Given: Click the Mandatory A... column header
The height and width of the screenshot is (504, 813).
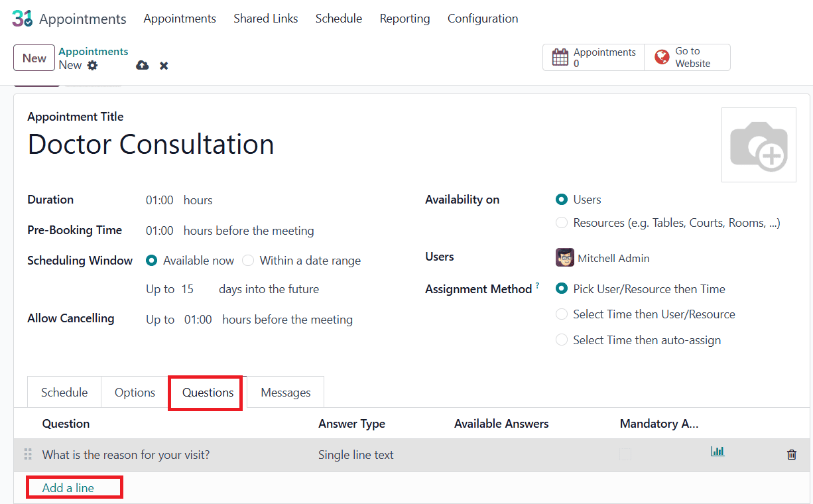Looking at the screenshot, I should tap(659, 424).
